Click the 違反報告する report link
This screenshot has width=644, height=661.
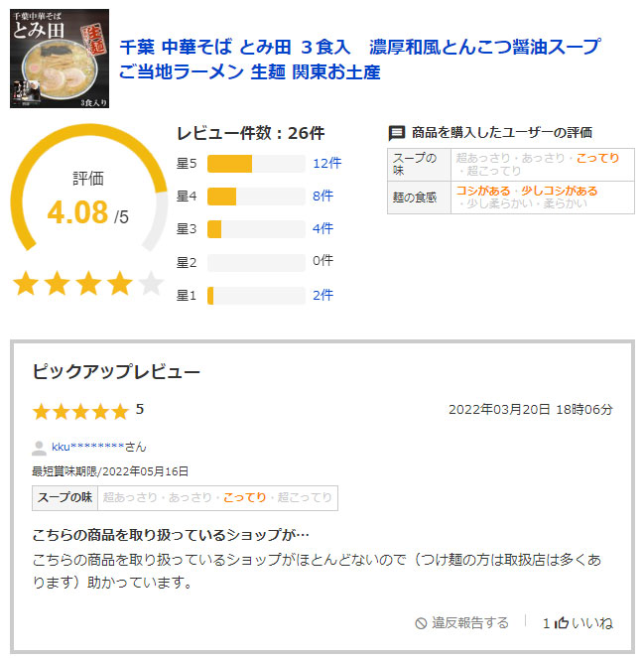470,622
